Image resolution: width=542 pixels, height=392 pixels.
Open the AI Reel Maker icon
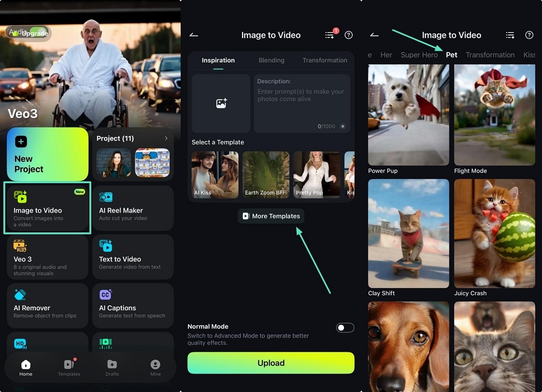[x=106, y=197]
